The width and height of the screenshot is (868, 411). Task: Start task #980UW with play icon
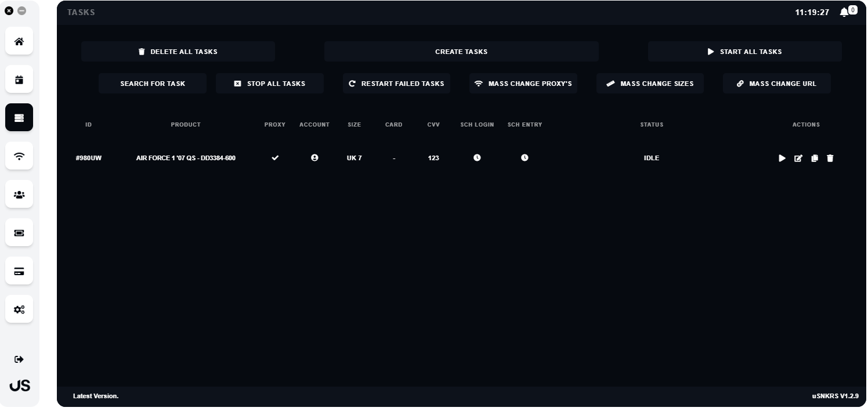(782, 158)
